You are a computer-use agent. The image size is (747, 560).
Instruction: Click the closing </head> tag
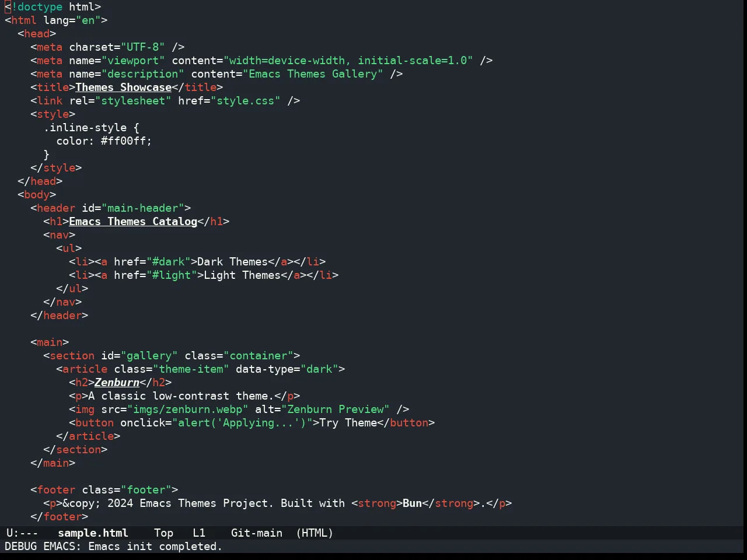point(40,181)
